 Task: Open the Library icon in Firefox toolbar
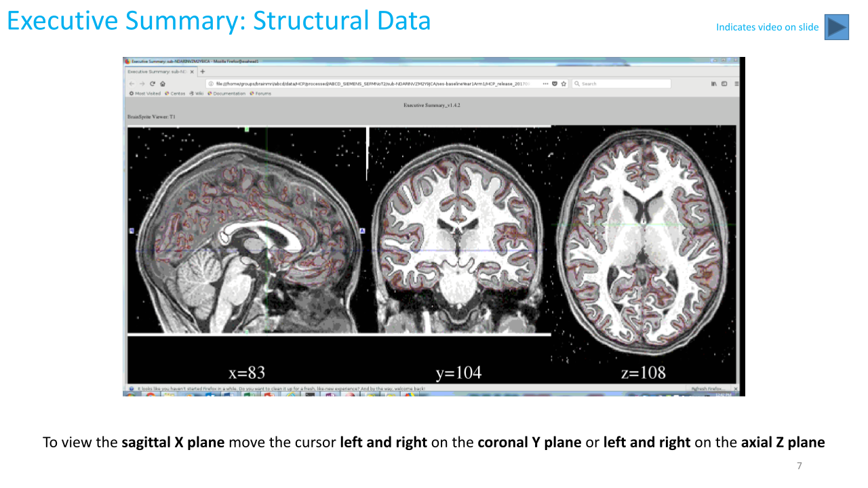(714, 83)
